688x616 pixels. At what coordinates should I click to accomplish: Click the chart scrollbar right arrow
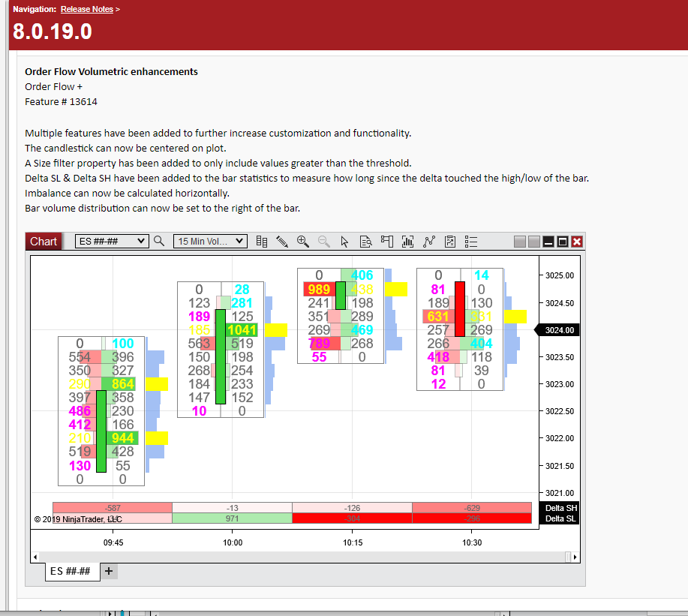point(575,557)
